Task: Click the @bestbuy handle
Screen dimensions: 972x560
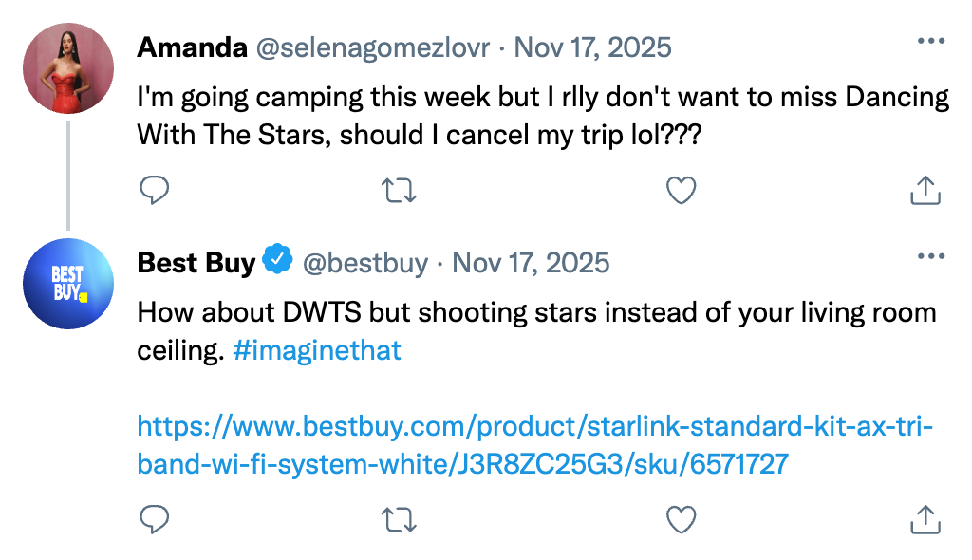Action: click(365, 262)
